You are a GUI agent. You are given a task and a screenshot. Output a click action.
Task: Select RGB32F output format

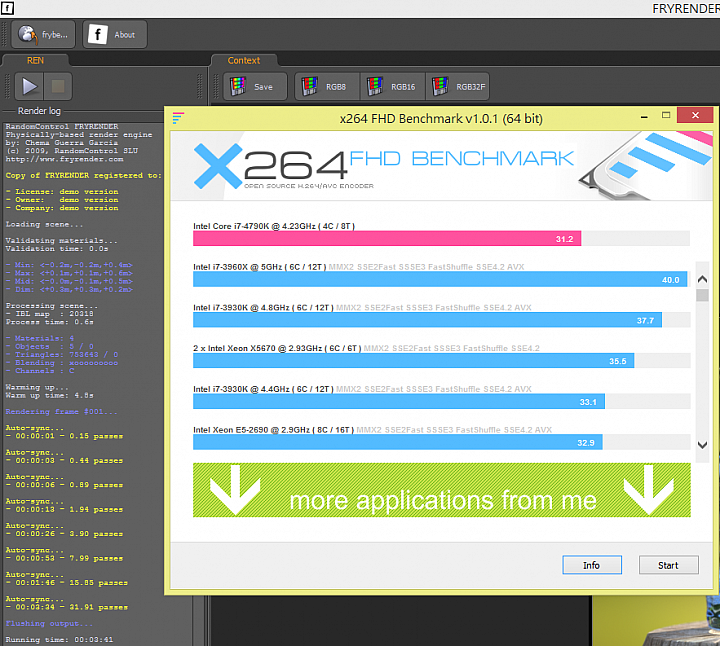pos(460,87)
